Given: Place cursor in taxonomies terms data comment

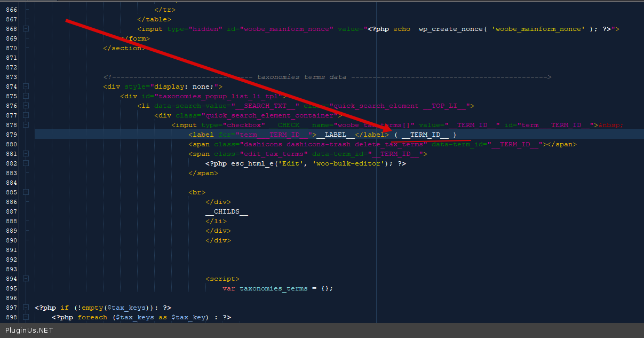Looking at the screenshot, I should pos(301,77).
